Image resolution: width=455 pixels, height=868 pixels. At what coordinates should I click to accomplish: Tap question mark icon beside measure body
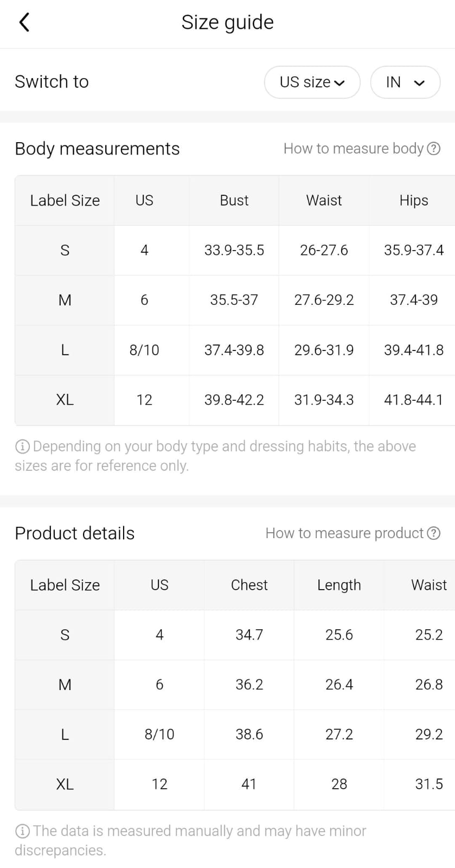[x=434, y=149]
